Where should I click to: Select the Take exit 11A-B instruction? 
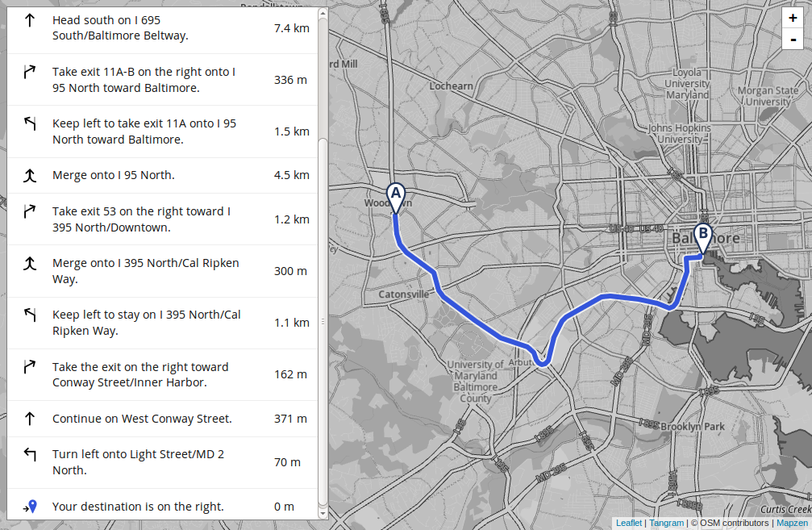162,80
